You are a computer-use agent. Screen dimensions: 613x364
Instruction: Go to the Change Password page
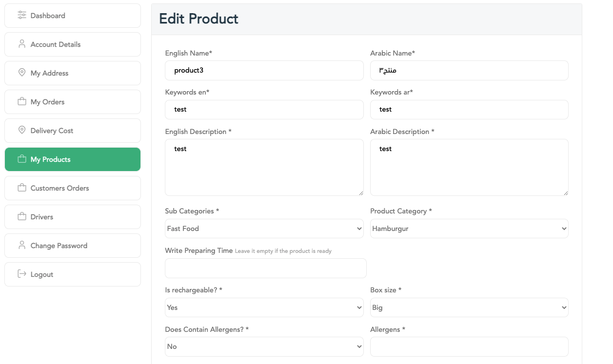tap(73, 246)
